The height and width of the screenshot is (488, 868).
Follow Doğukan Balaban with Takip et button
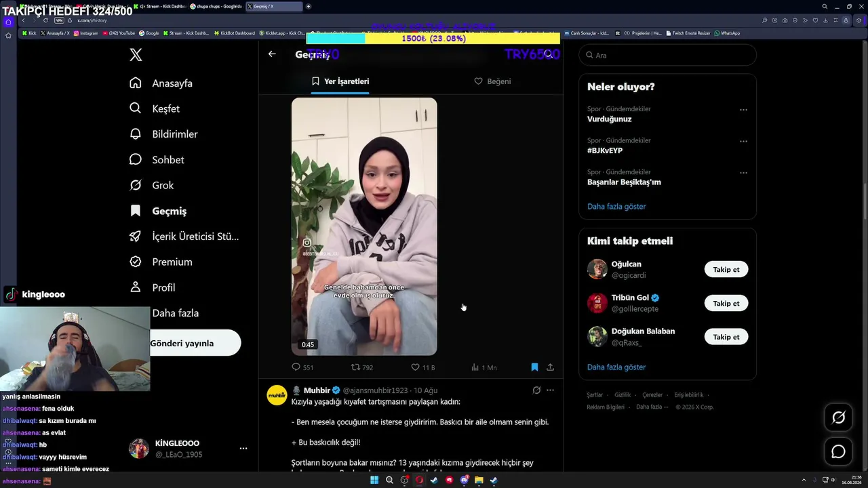tap(726, 337)
